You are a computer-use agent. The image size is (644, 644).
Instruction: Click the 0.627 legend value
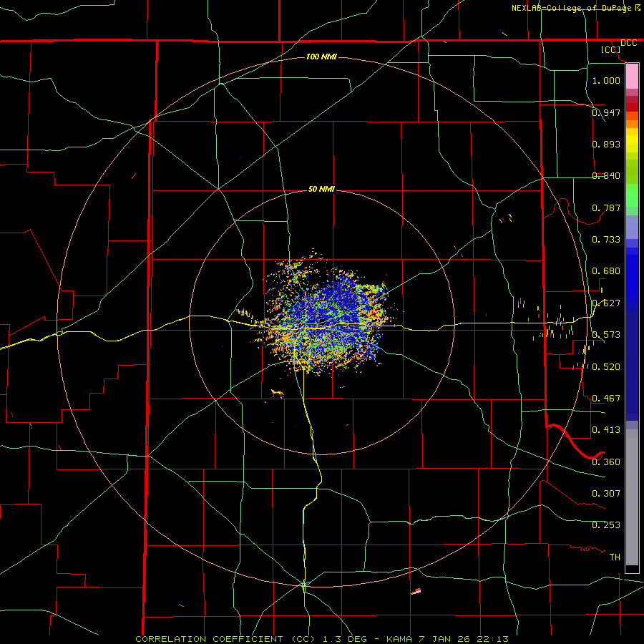(x=606, y=303)
